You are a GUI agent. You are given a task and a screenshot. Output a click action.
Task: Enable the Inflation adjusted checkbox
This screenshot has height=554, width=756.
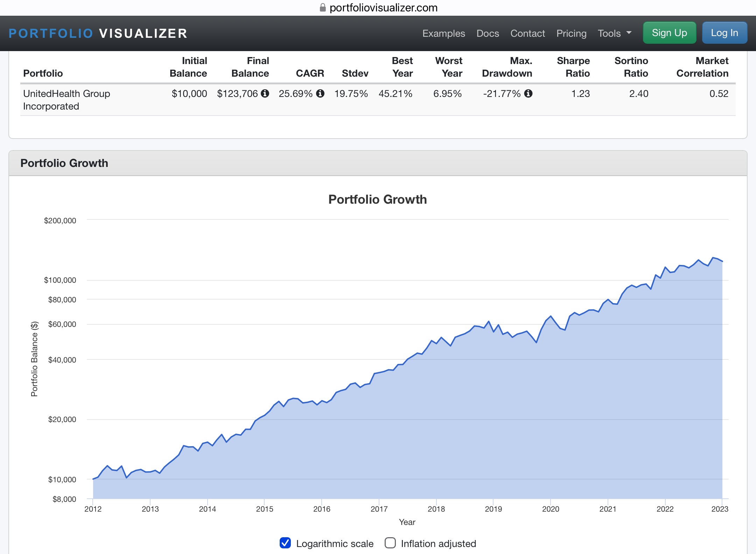390,543
